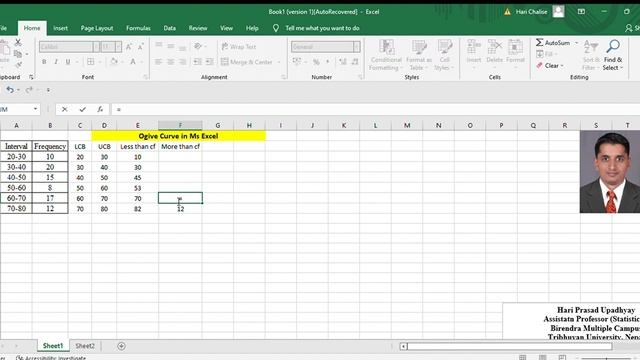This screenshot has height=360, width=640.
Task: Click Hari Chalise account name
Action: coord(531,11)
